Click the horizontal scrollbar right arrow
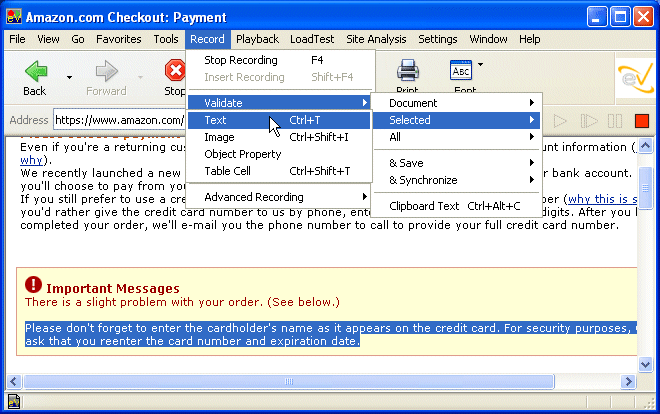The image size is (660, 414). [x=628, y=382]
